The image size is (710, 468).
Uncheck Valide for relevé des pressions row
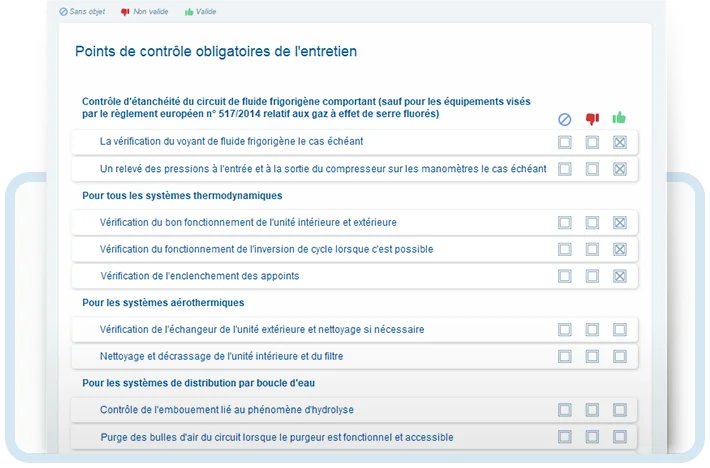[x=620, y=169]
